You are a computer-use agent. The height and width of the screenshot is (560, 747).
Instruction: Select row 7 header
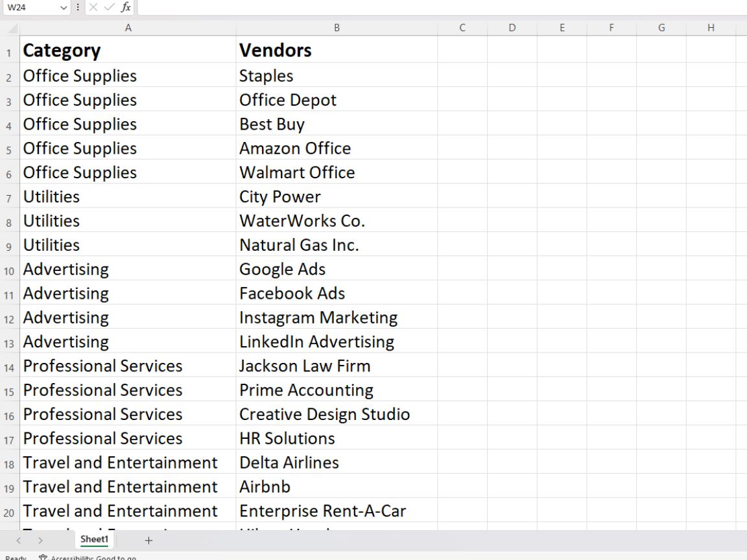click(9, 196)
